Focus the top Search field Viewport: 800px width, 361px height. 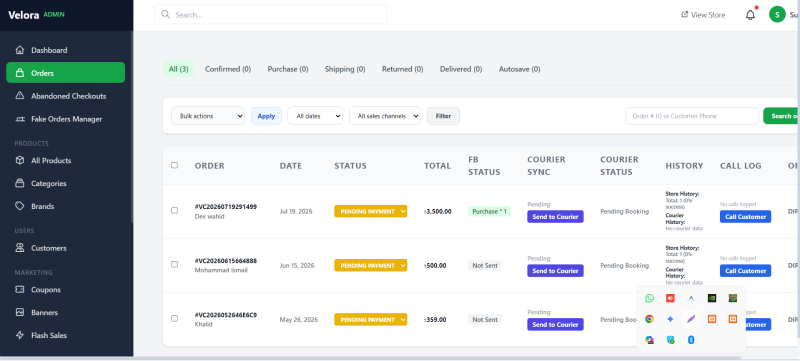pyautogui.click(x=271, y=14)
